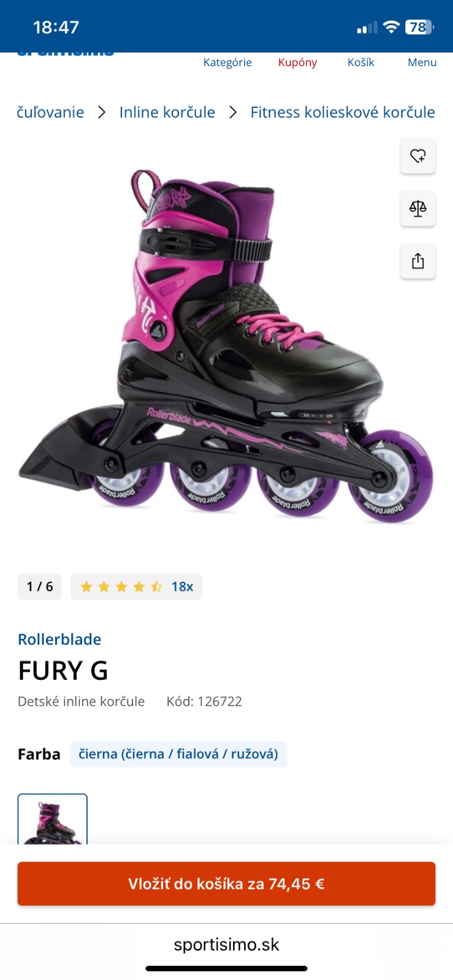453x980 pixels.
Task: Open the Menu navigation item
Action: point(422,62)
